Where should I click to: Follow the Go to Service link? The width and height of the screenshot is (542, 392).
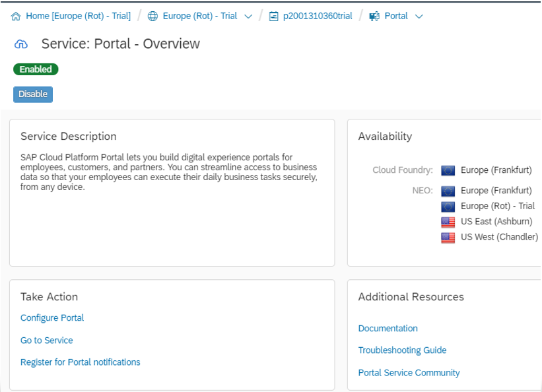[x=47, y=340]
